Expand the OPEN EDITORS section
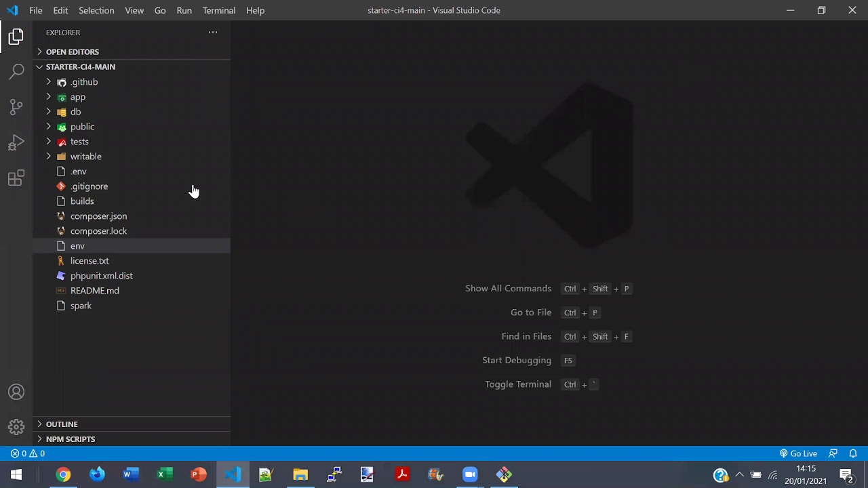This screenshot has width=868, height=488. 132,52
